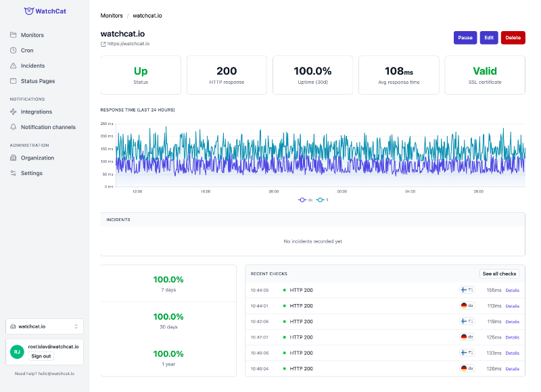Click the Organization building icon
541x392 pixels.
point(13,158)
